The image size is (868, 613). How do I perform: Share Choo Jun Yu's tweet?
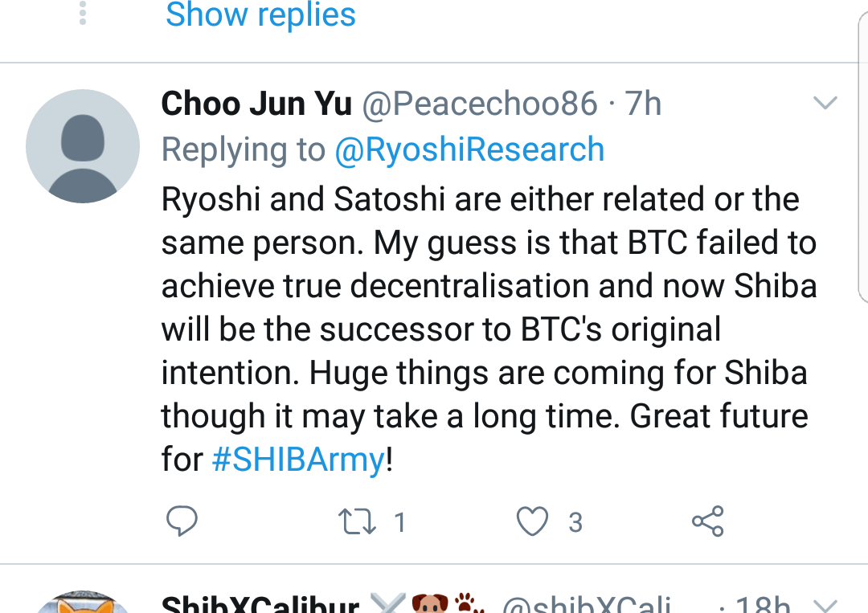point(707,522)
